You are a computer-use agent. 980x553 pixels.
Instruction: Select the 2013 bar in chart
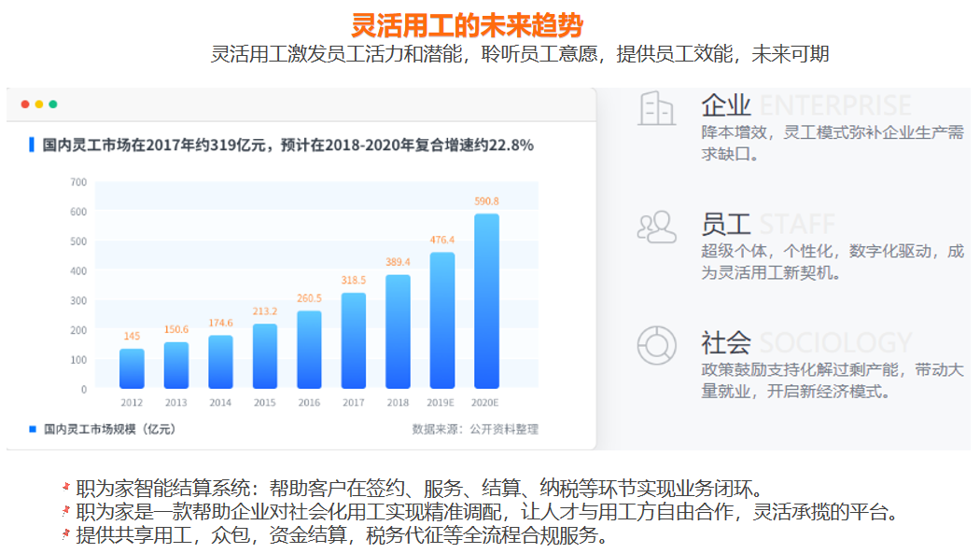(176, 366)
